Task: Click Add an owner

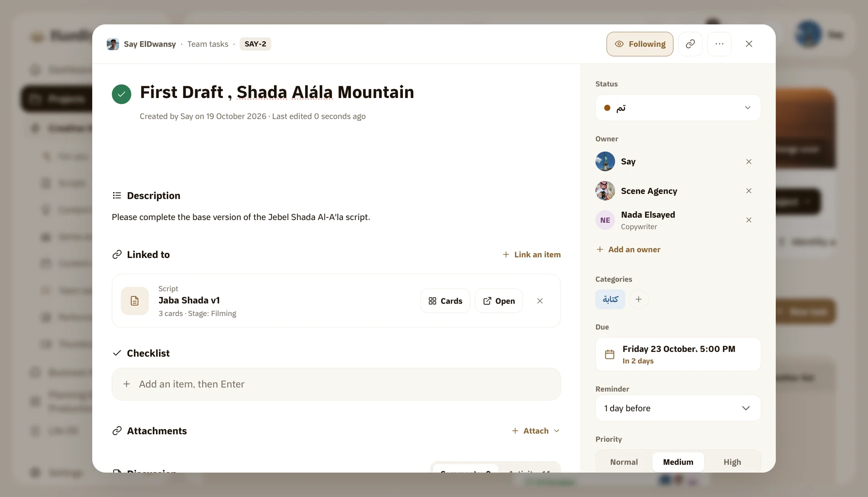Action: coord(628,249)
